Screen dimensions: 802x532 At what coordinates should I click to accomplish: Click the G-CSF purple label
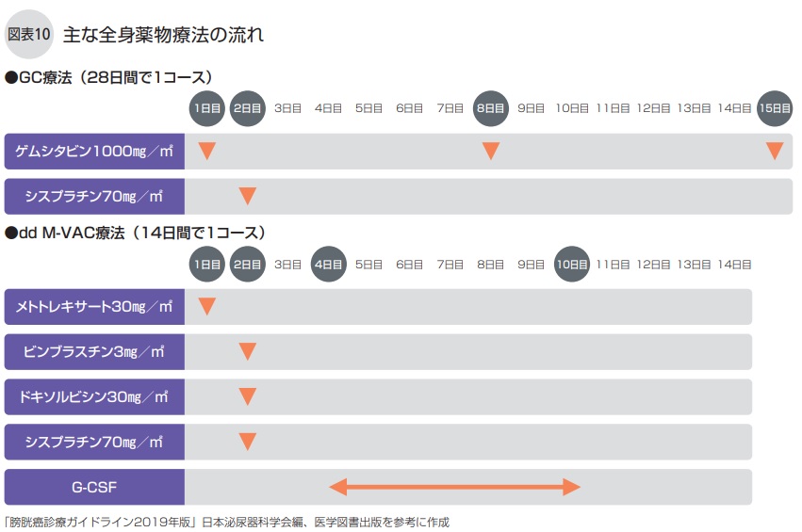pos(94,487)
